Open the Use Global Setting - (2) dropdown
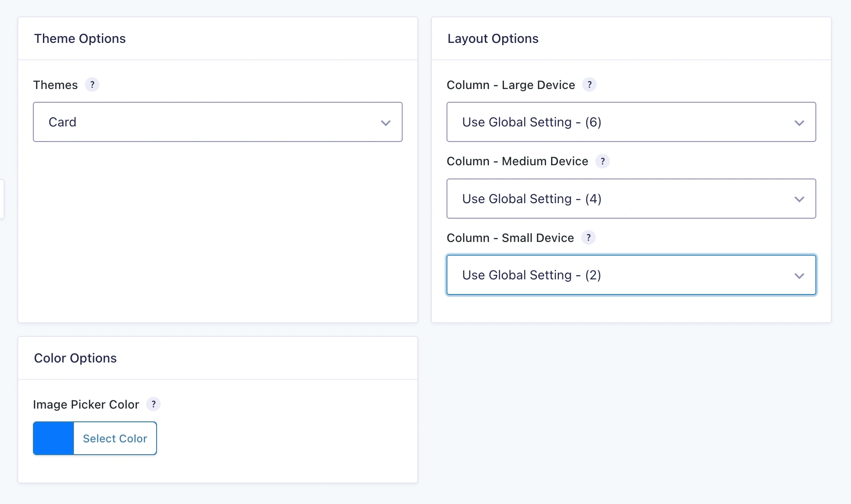 click(631, 275)
